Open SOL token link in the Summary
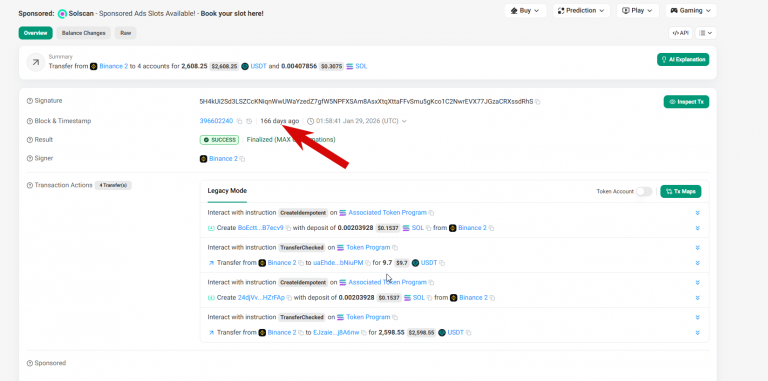 tap(361, 66)
